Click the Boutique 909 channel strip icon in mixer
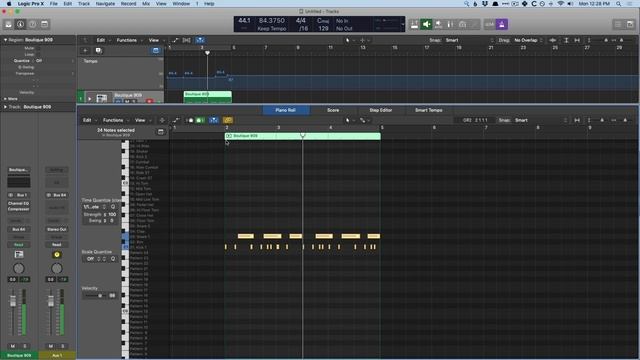 19,254
